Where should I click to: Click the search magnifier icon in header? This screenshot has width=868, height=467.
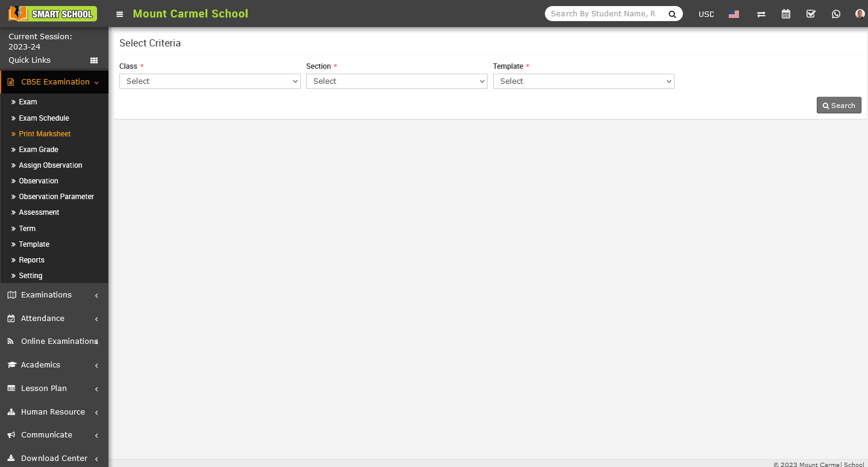[x=672, y=14]
